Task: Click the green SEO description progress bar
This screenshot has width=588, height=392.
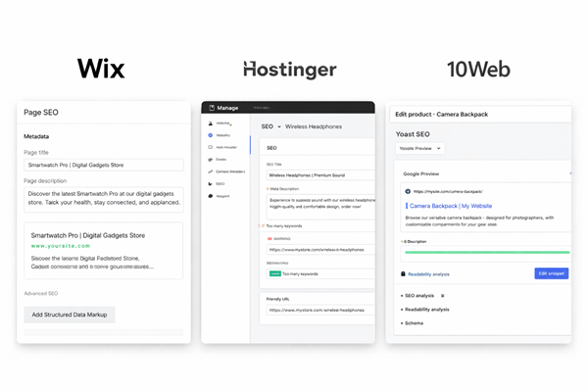Action: coord(485,252)
